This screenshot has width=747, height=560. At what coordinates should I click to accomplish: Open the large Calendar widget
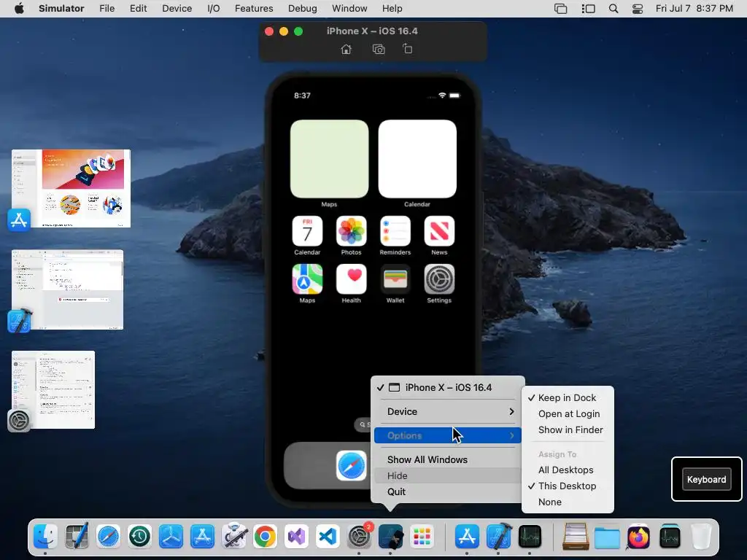pos(417,159)
